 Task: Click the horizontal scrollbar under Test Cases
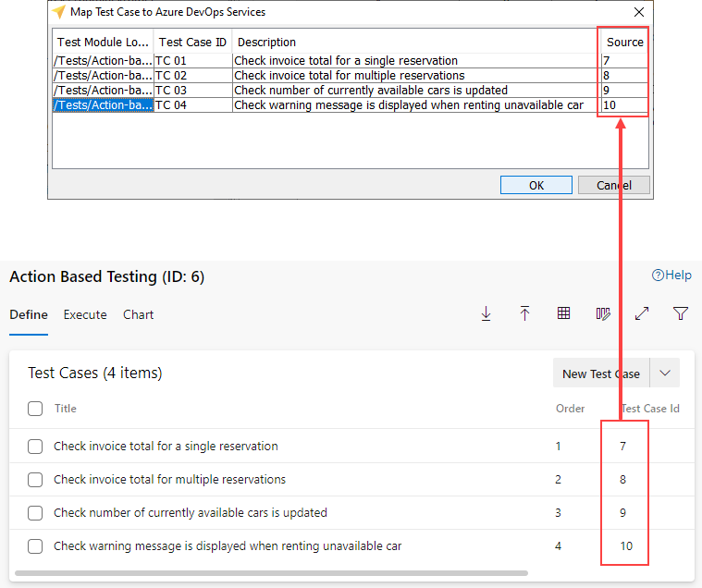tap(271, 573)
